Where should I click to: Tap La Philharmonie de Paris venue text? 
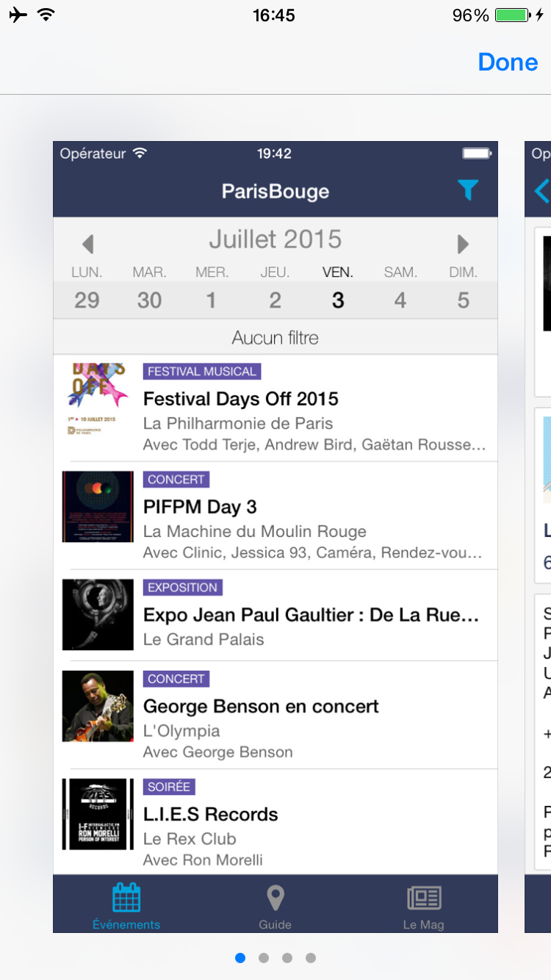tap(238, 424)
